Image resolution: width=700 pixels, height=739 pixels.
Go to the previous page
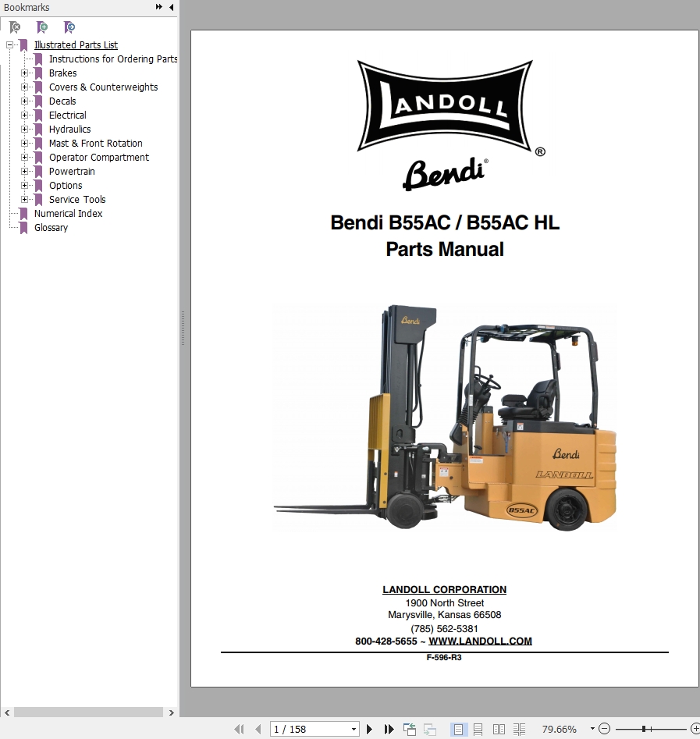pyautogui.click(x=258, y=729)
